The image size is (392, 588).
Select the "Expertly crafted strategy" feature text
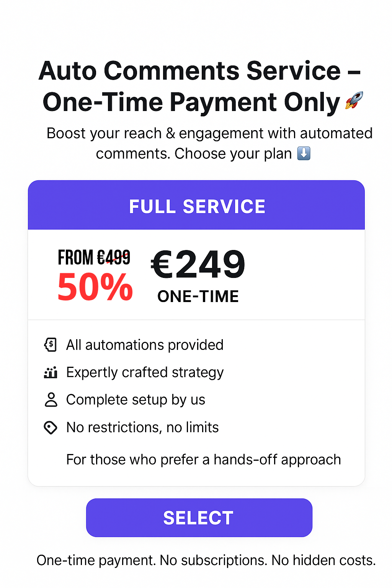(x=145, y=372)
